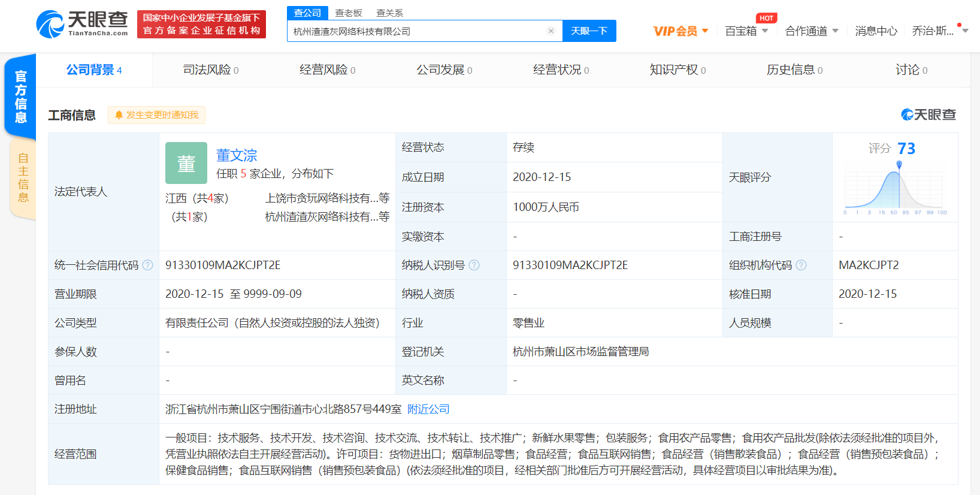Click the 天眼评分 score distribution chart

coord(895,187)
